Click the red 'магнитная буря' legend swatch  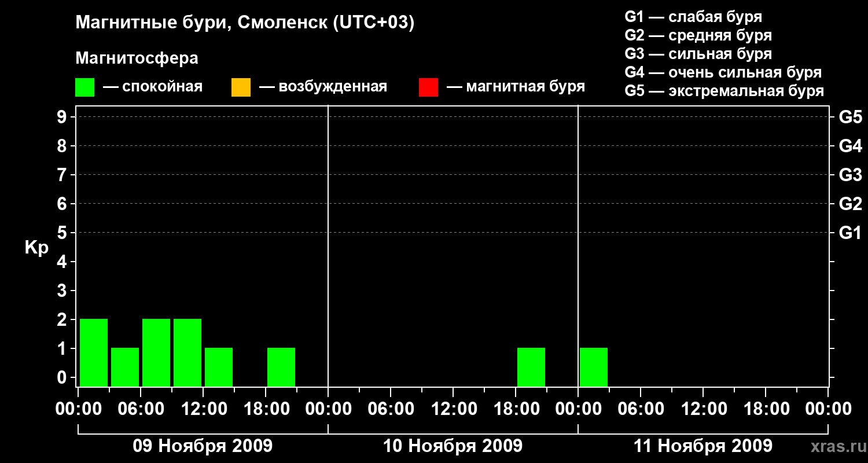pos(428,87)
